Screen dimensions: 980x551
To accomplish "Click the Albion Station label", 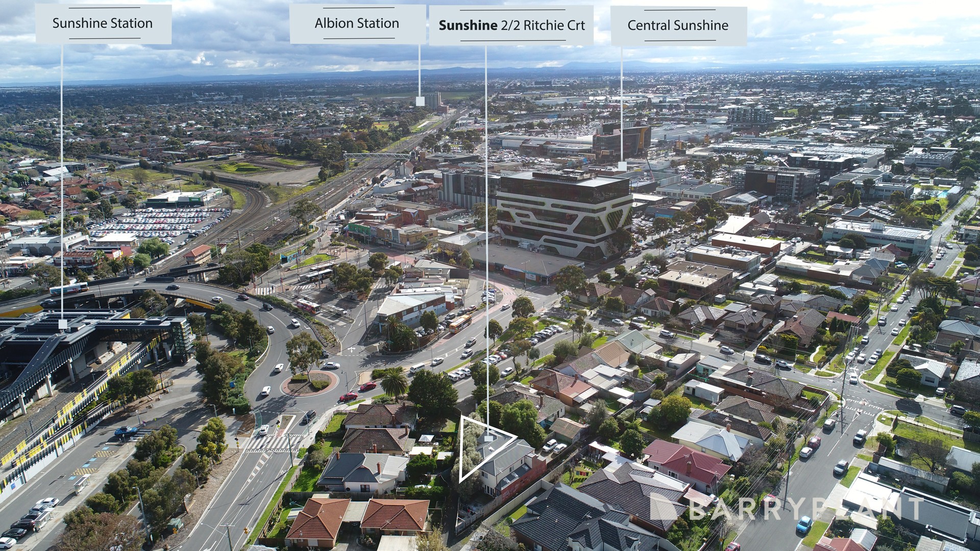I will [x=357, y=23].
